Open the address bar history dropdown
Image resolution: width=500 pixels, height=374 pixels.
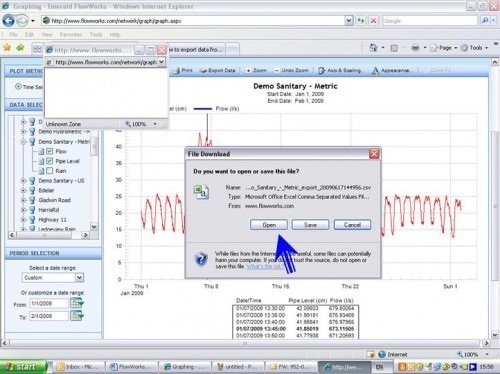click(349, 21)
